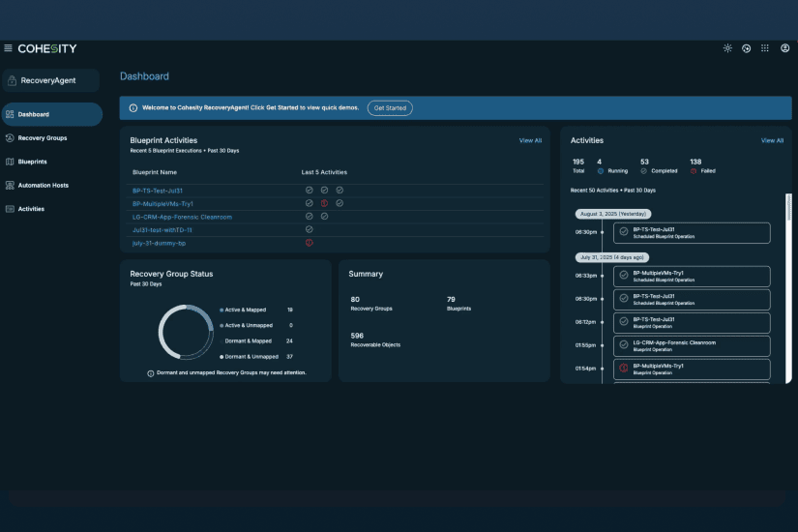Click the Blueprints sidebar map icon
Image resolution: width=798 pixels, height=532 pixels.
[x=10, y=162]
